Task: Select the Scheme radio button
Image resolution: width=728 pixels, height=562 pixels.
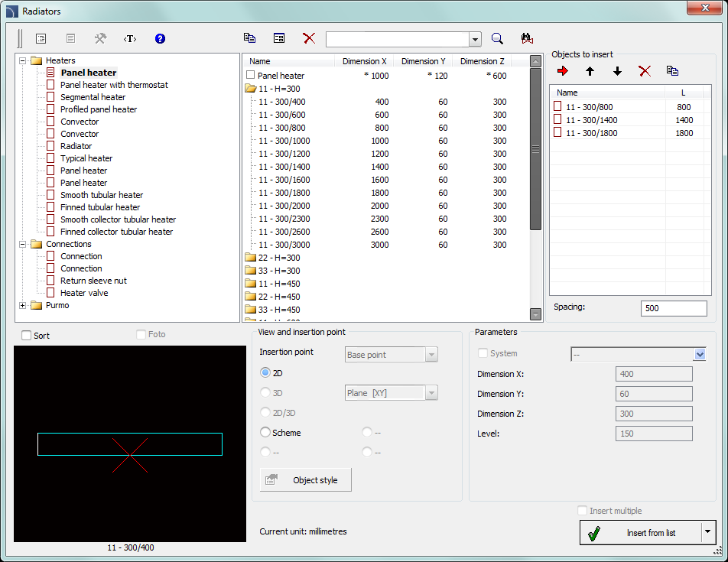Action: tap(266, 433)
